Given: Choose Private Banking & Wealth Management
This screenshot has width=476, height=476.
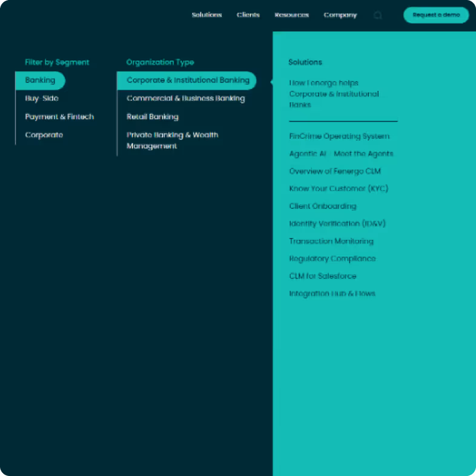Looking at the screenshot, I should pos(172,140).
